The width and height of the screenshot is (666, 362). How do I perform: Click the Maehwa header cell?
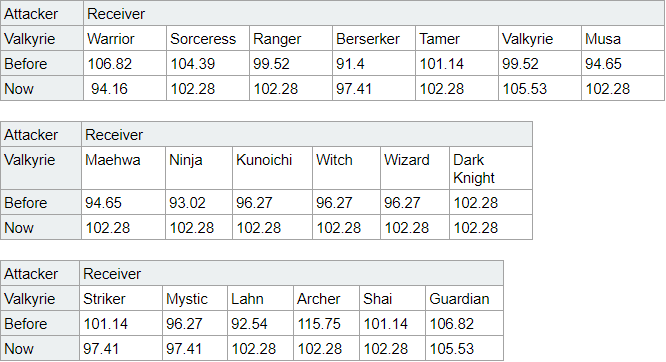coord(124,168)
